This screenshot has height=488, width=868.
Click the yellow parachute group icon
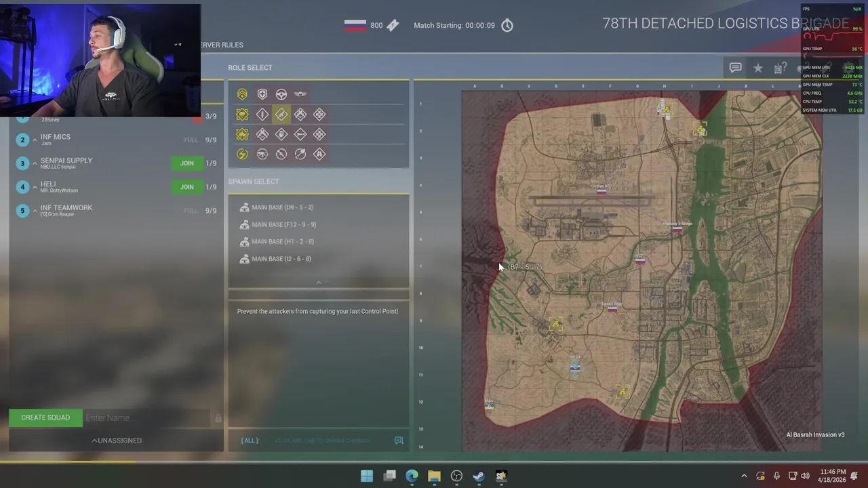[x=242, y=114]
